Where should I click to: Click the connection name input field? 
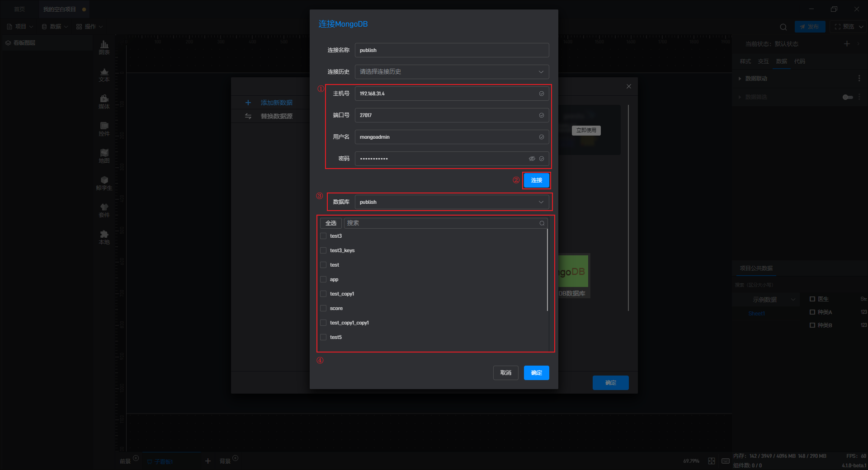pyautogui.click(x=452, y=50)
